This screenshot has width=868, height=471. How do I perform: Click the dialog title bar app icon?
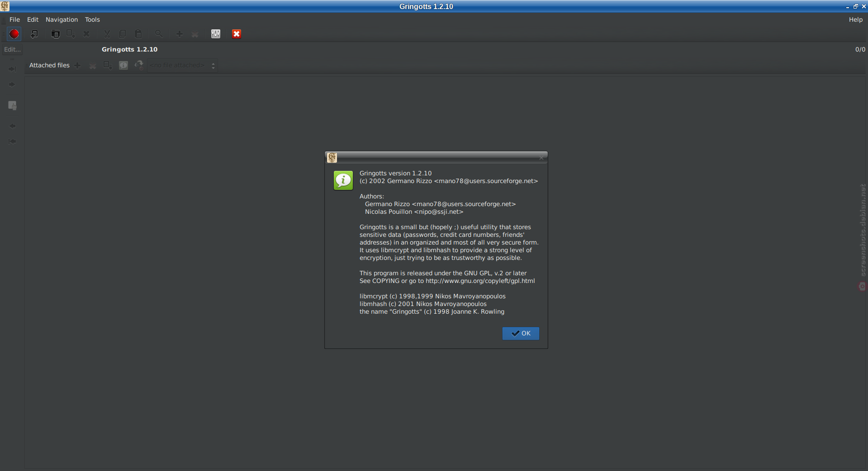click(x=332, y=157)
